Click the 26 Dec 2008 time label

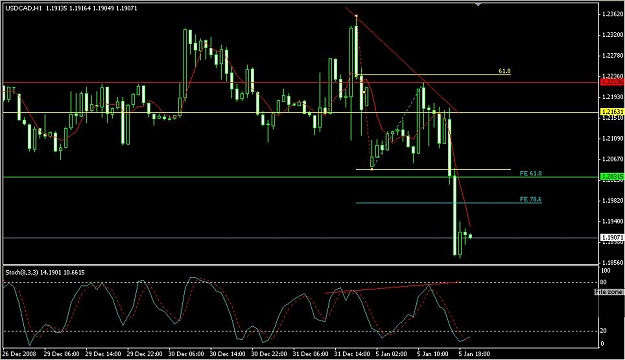[x=19, y=354]
